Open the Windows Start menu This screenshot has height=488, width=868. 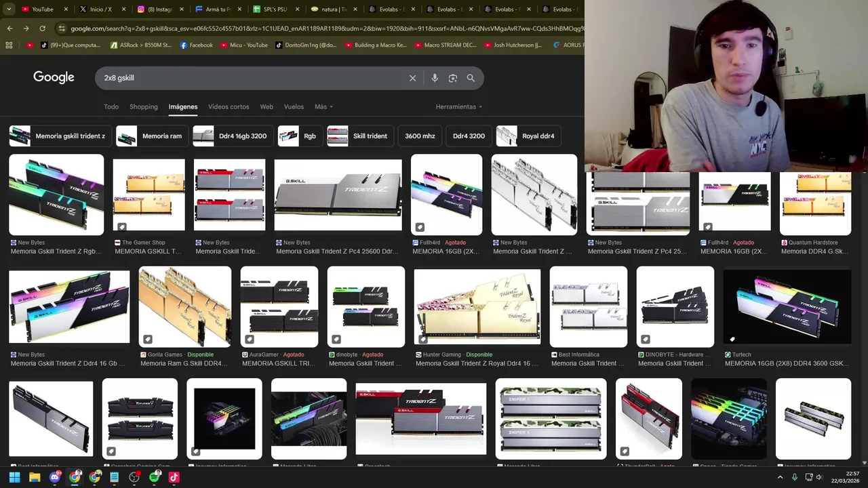coord(14,477)
